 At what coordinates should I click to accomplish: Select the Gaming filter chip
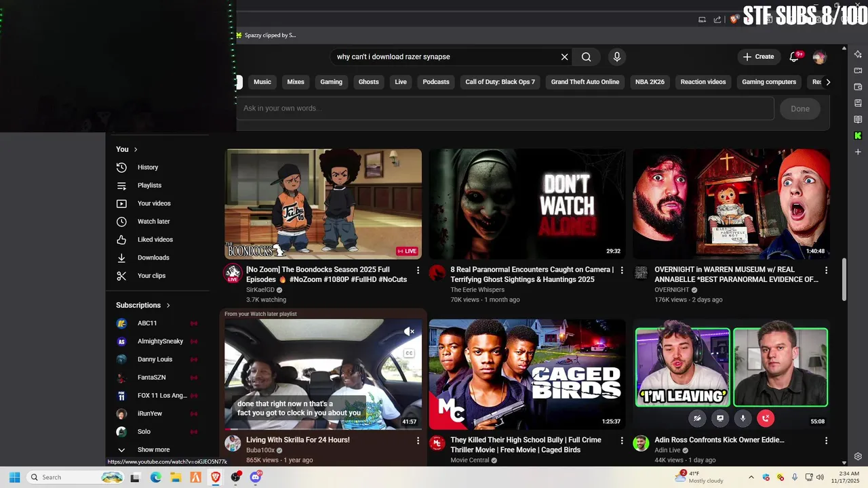(331, 82)
